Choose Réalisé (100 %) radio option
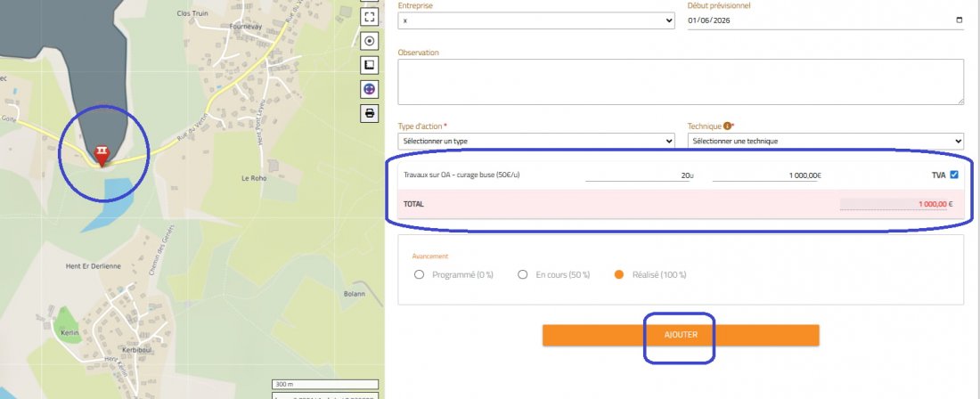 (x=619, y=275)
